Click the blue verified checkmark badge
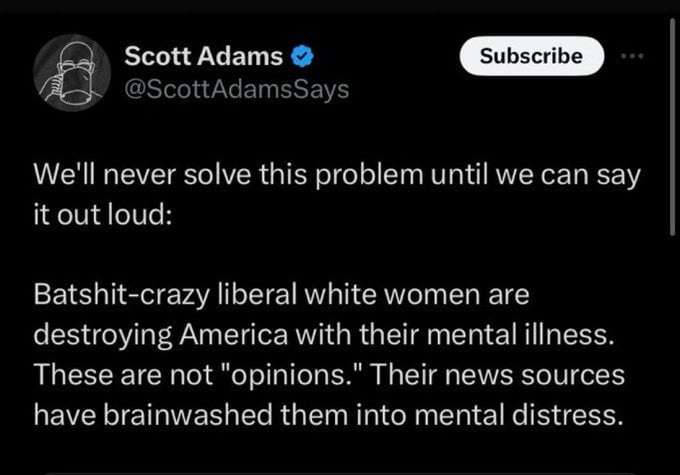The width and height of the screenshot is (680, 475). click(x=302, y=56)
